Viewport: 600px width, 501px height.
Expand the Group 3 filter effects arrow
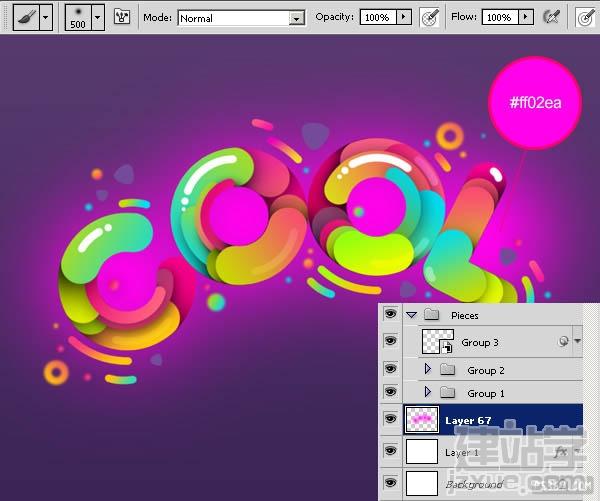coord(577,341)
